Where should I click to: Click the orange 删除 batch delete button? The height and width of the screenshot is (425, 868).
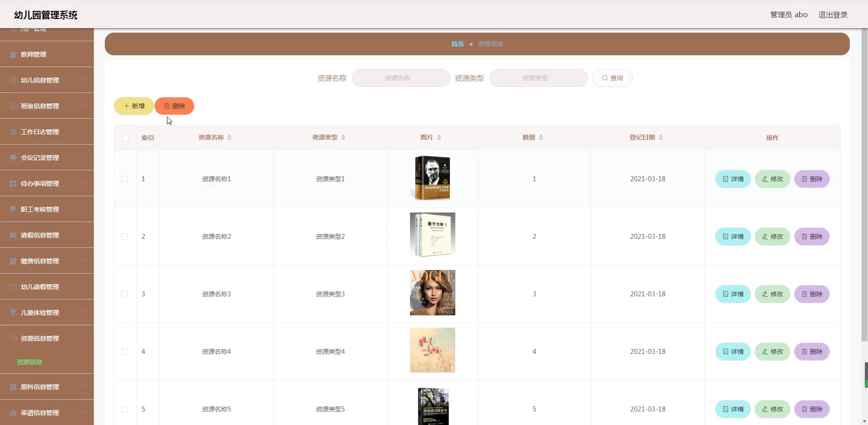[x=174, y=106]
